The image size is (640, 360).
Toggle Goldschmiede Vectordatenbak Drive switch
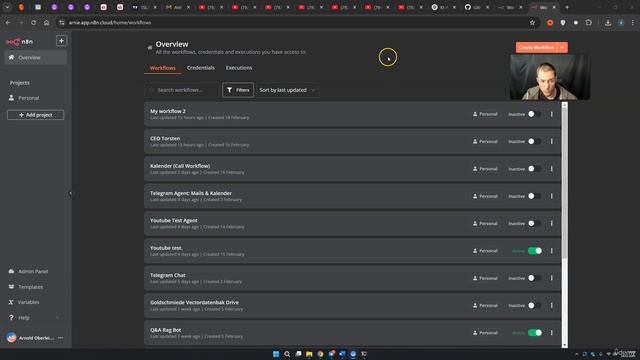click(534, 305)
